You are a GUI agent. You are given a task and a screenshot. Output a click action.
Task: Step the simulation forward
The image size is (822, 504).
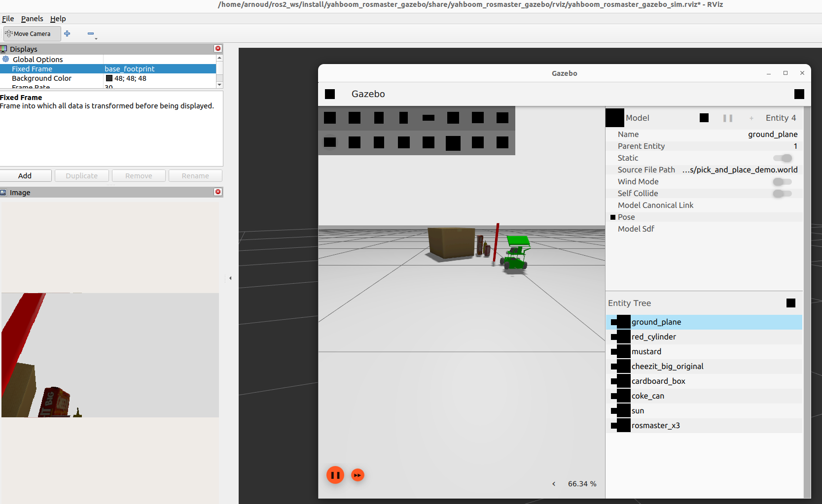coord(357,475)
